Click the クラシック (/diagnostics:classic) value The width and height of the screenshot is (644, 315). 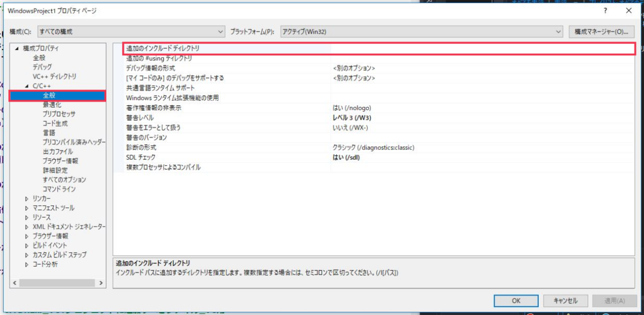tap(373, 148)
